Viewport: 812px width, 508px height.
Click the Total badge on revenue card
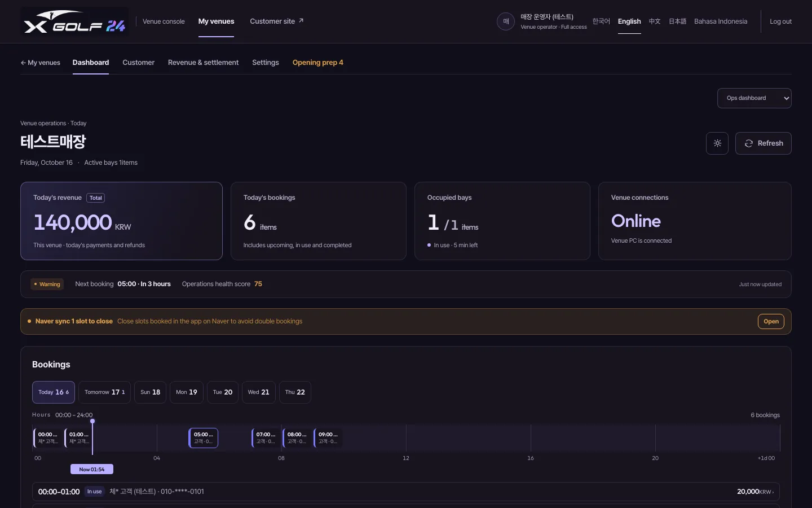96,198
